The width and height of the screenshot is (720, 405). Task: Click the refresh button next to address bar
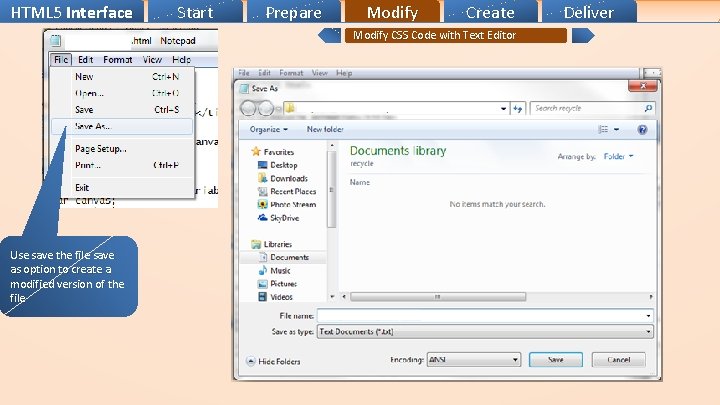point(518,109)
